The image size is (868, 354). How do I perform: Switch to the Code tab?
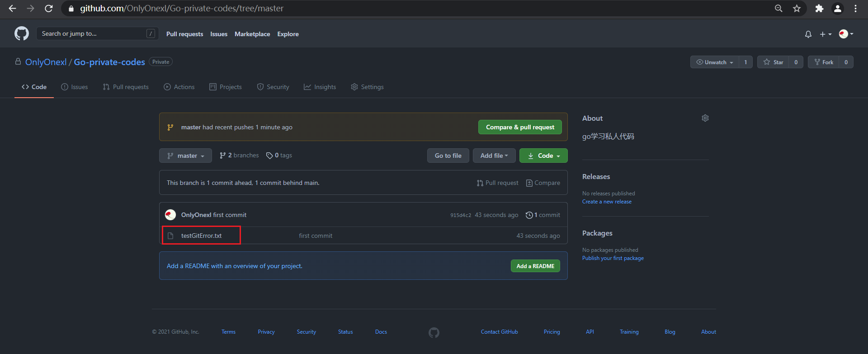pos(34,87)
